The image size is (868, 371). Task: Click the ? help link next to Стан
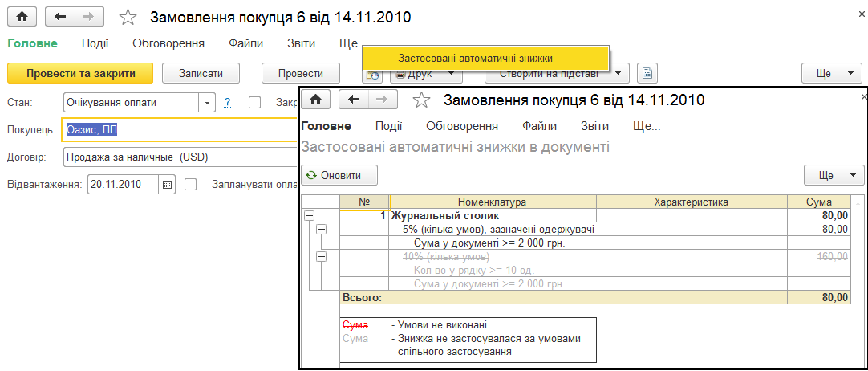tap(228, 103)
